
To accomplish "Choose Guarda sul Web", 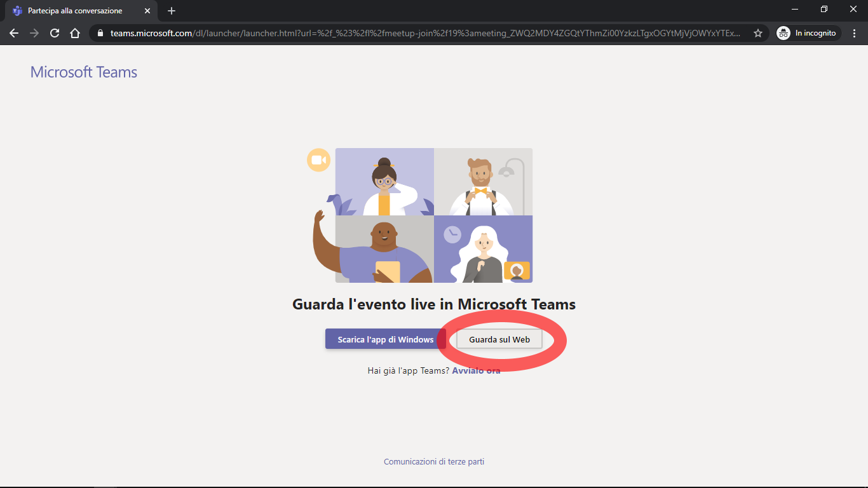I will click(499, 339).
